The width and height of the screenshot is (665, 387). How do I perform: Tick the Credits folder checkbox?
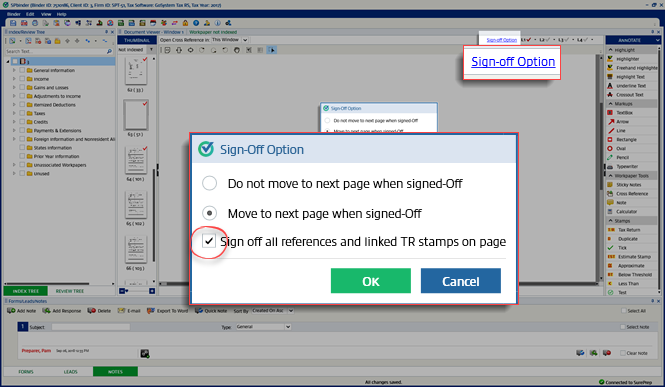pos(22,122)
